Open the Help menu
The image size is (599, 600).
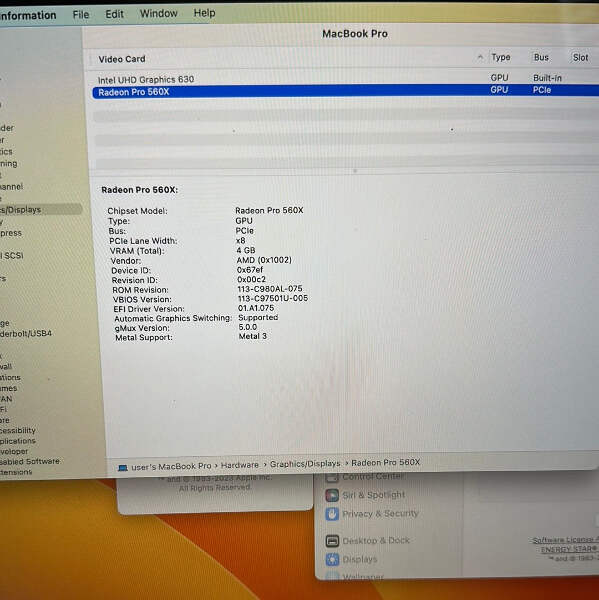204,13
